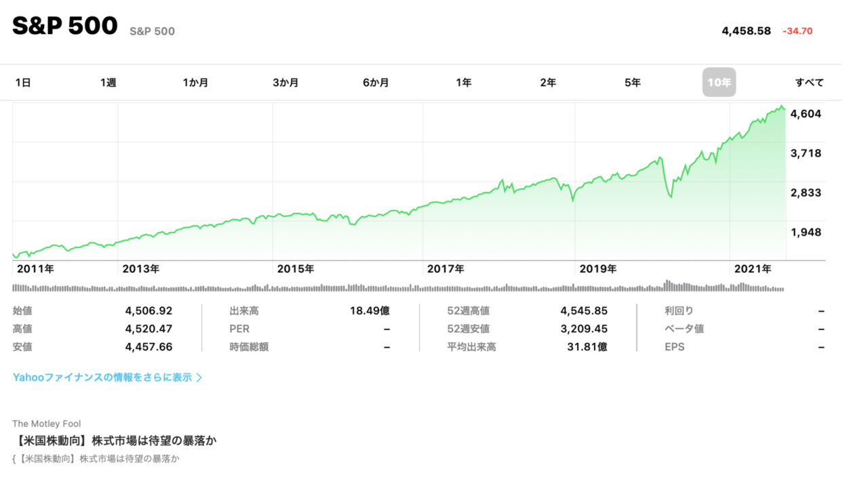868x488 pixels.
Task: Click the 2013年 x-axis label
Action: click(141, 268)
